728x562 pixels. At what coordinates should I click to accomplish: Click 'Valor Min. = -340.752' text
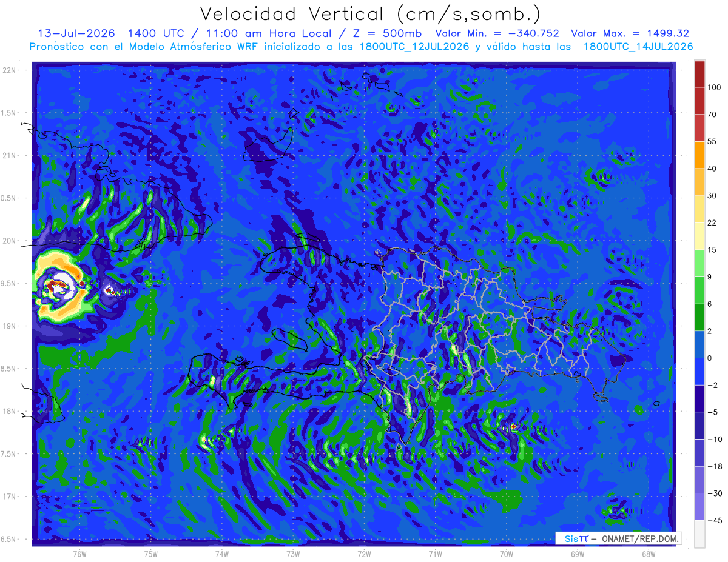pos(497,33)
